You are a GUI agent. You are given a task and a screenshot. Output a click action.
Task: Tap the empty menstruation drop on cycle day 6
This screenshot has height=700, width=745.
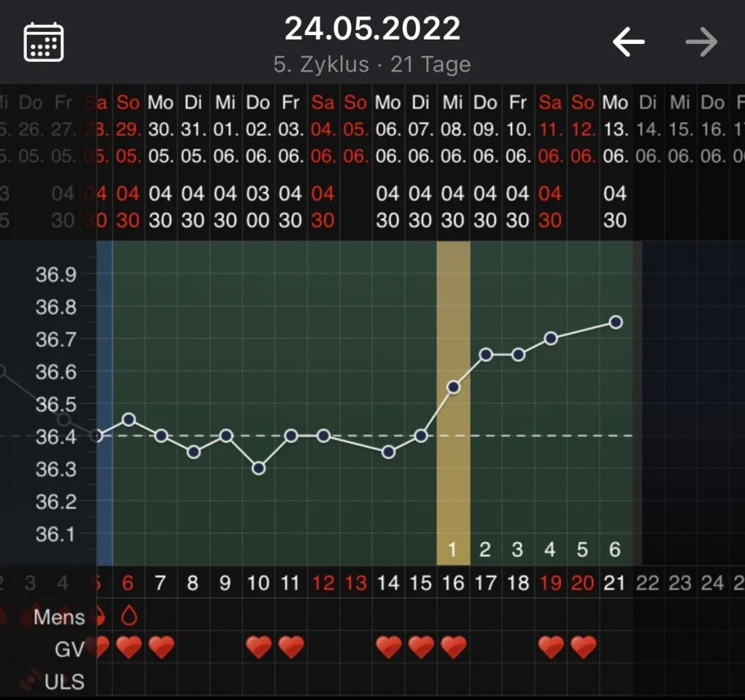(x=129, y=616)
